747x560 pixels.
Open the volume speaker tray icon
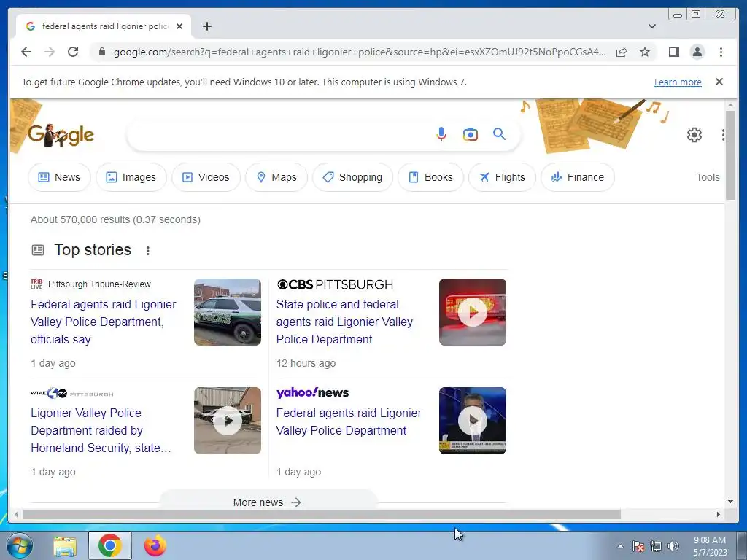[x=673, y=546]
